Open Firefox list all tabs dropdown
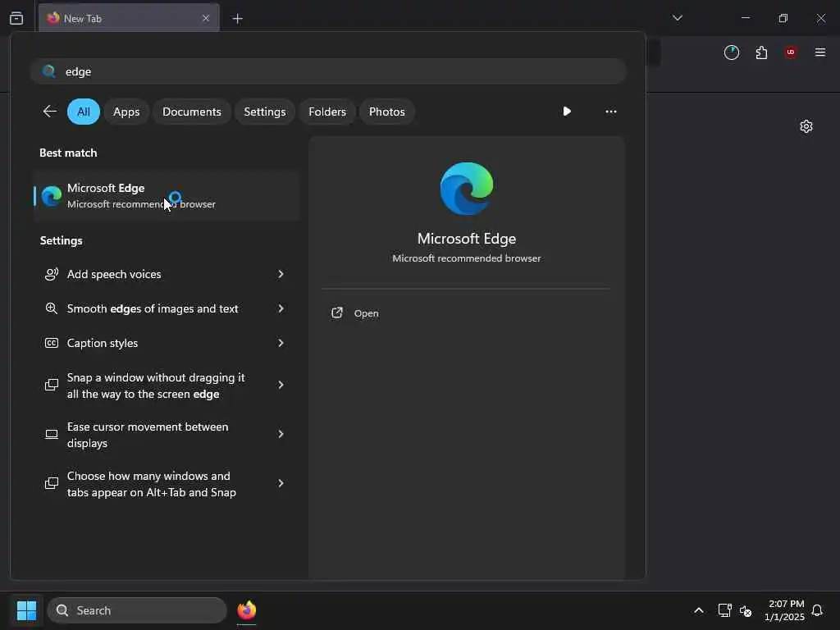 click(677, 18)
